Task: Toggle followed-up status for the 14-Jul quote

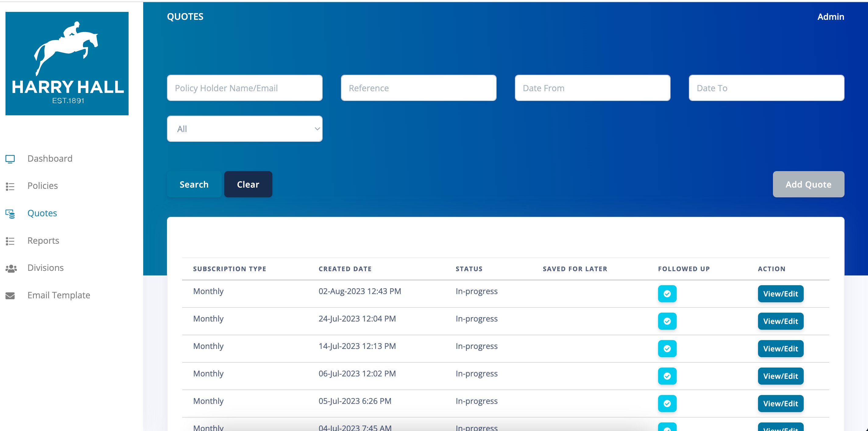Action: click(667, 348)
